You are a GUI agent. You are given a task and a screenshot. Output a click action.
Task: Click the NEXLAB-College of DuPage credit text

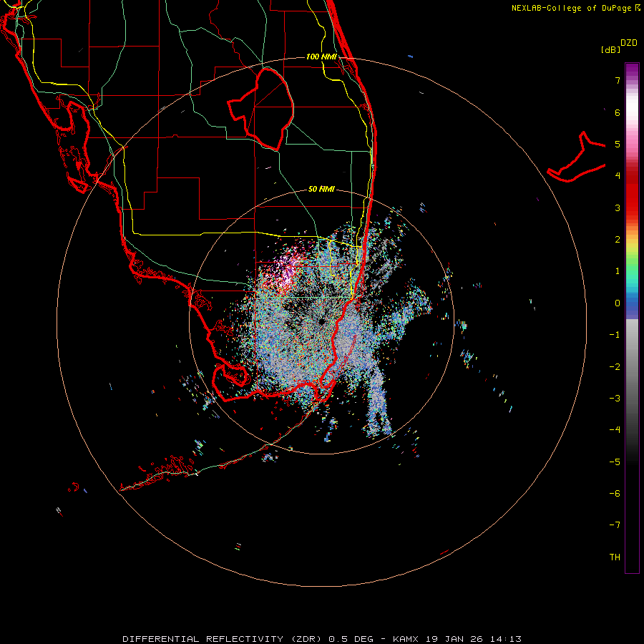point(576,8)
